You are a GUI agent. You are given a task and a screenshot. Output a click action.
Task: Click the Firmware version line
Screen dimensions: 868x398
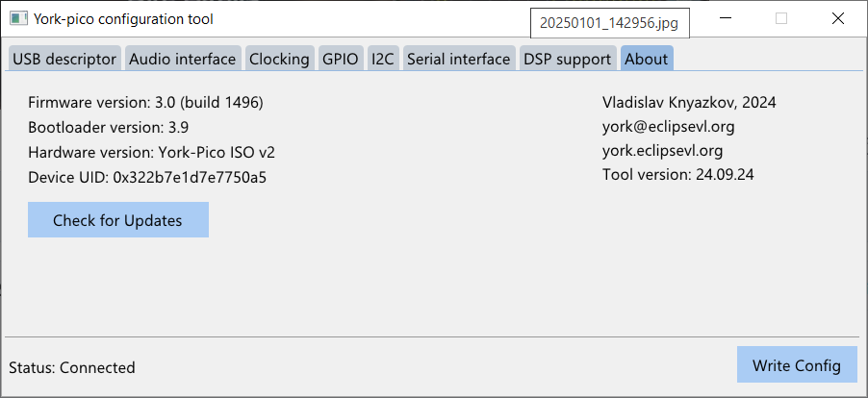coord(145,103)
